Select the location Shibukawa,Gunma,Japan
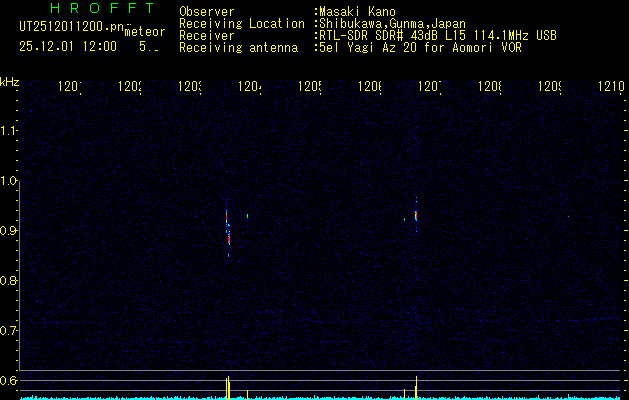This screenshot has width=629, height=400. coord(390,24)
